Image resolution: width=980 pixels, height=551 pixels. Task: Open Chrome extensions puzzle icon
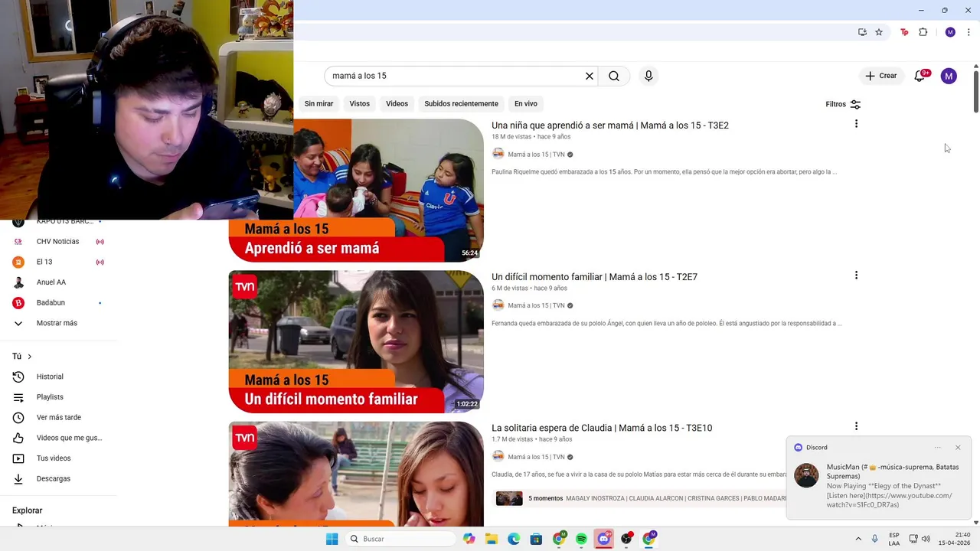pyautogui.click(x=923, y=32)
